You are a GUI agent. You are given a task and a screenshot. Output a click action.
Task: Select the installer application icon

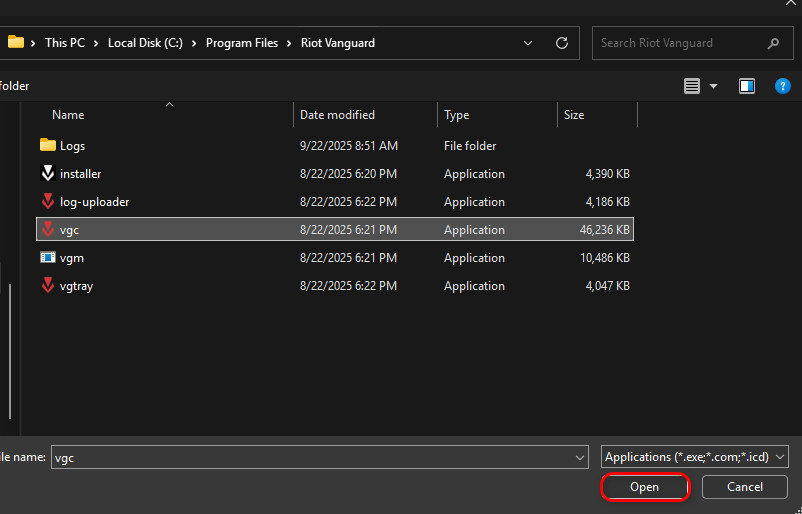47,173
